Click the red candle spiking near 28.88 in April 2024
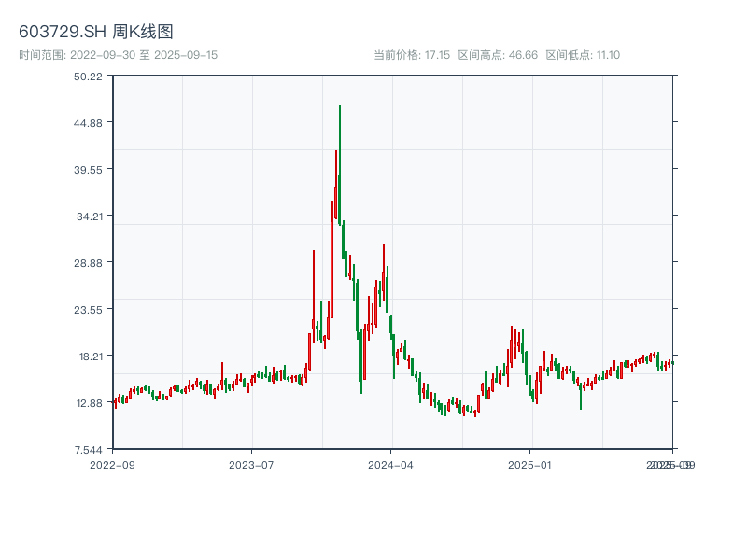747x560 pixels. [x=384, y=272]
